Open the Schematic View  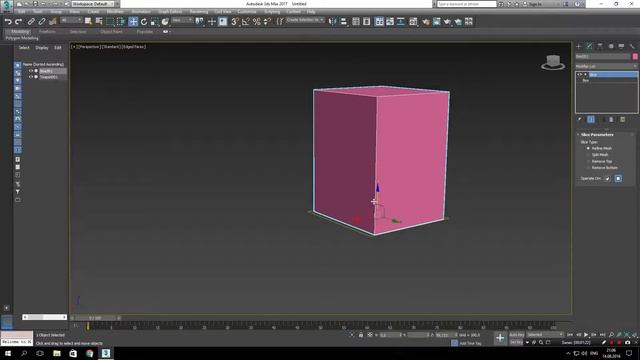point(401,22)
